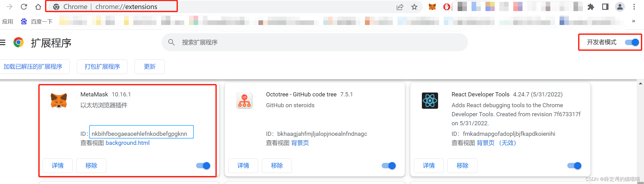Open the MetaMask fox icon in toolbar

click(x=432, y=7)
